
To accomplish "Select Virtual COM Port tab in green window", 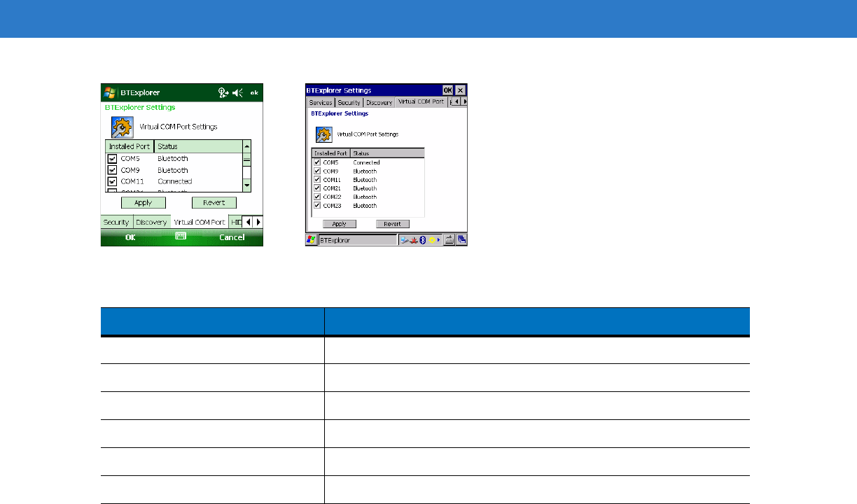I will coord(200,222).
